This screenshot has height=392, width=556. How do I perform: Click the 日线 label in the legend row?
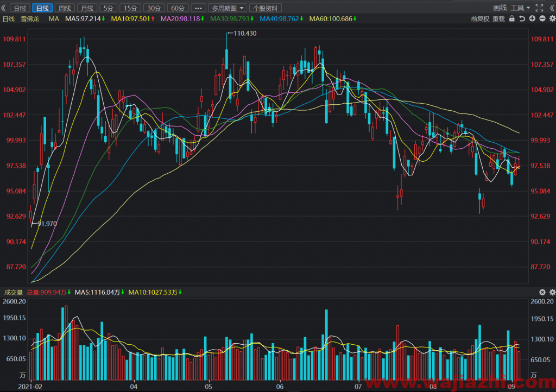pos(9,19)
